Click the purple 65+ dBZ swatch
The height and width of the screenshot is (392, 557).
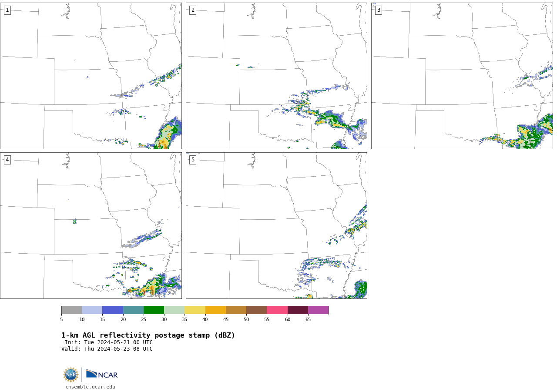pyautogui.click(x=318, y=310)
